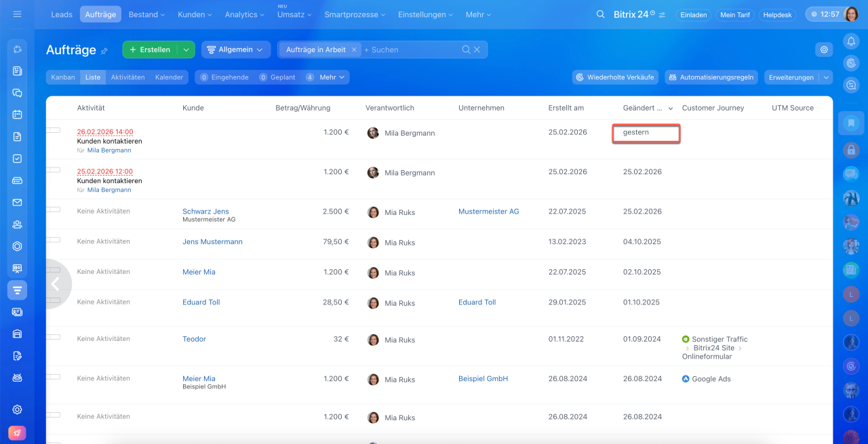Open the list settings gear icon

pos(824,49)
